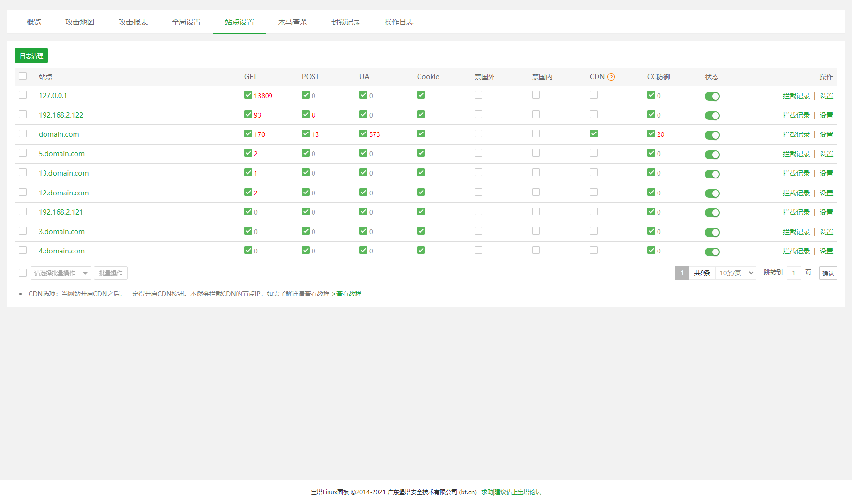The image size is (852, 504).
Task: Select the row checkbox for 5.domain.com
Action: point(23,153)
